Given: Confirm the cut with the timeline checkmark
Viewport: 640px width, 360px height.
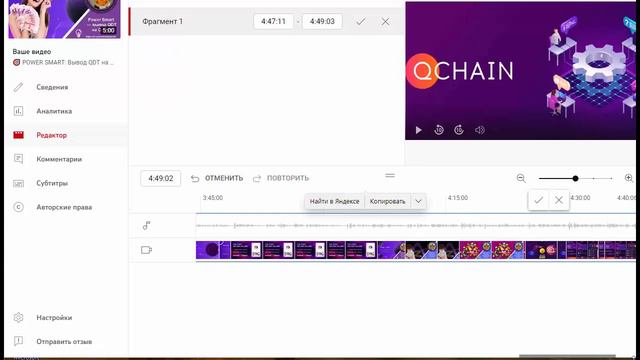Looking at the screenshot, I should [x=538, y=200].
